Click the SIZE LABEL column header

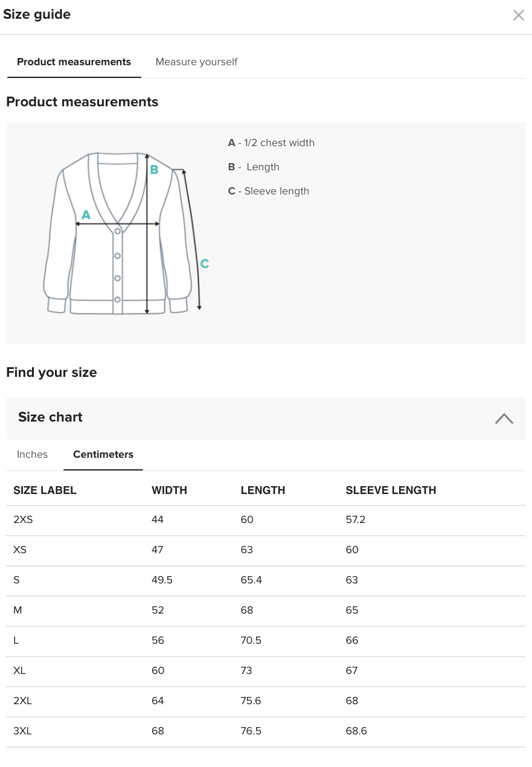pos(45,490)
